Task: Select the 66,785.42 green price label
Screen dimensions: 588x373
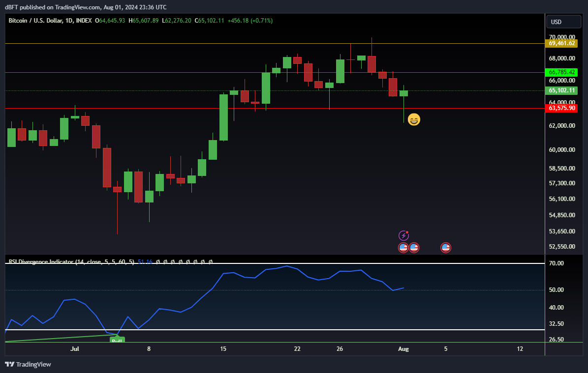Action: coord(562,72)
